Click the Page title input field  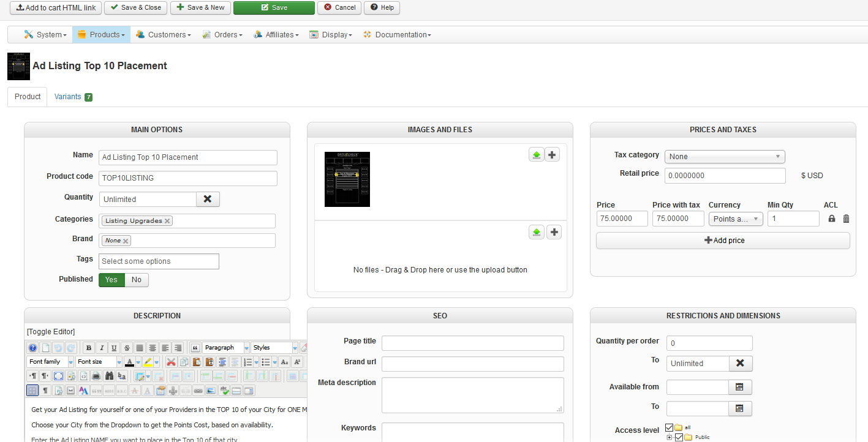(x=472, y=343)
